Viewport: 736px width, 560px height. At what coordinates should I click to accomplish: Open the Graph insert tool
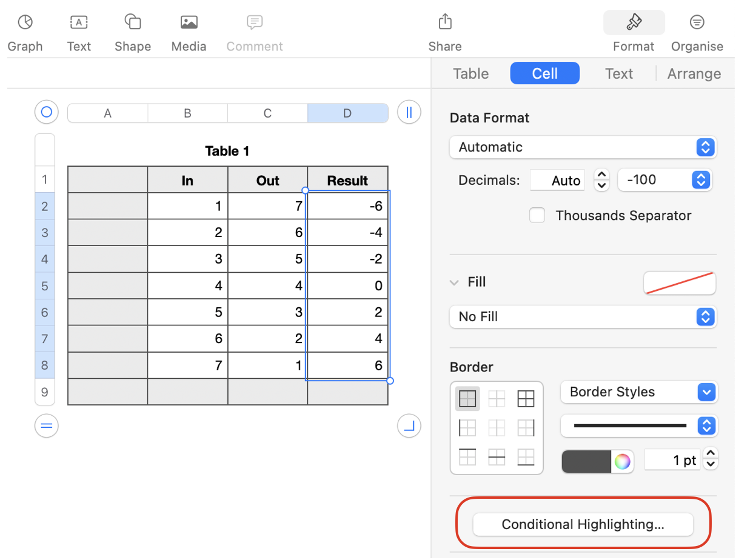point(25,32)
